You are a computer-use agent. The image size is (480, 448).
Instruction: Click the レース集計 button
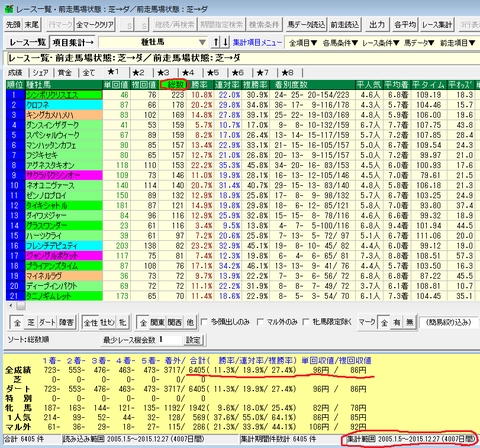click(x=437, y=25)
